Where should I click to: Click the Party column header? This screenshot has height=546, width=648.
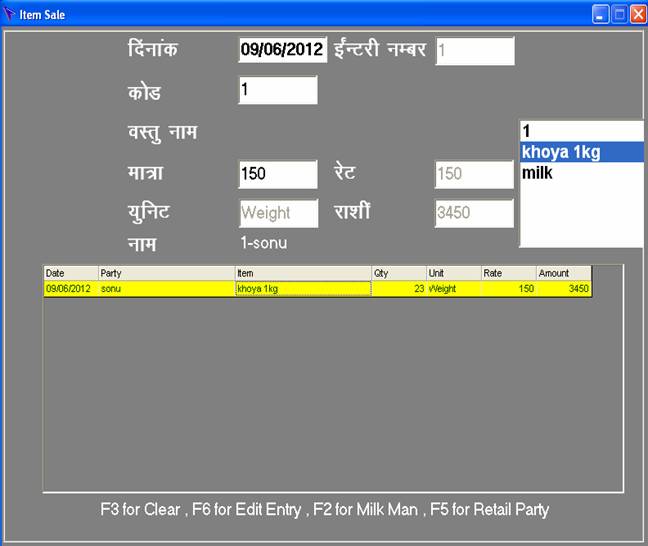(x=166, y=272)
